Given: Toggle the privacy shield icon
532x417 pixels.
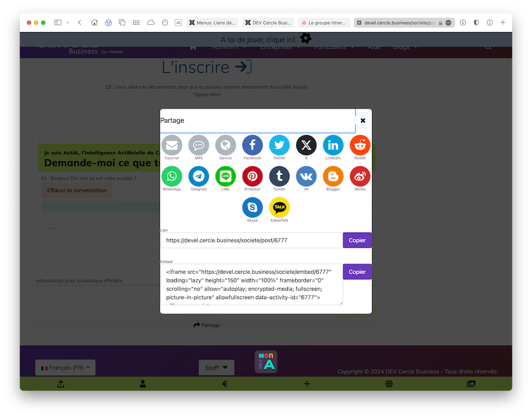Looking at the screenshot, I should coord(476,22).
